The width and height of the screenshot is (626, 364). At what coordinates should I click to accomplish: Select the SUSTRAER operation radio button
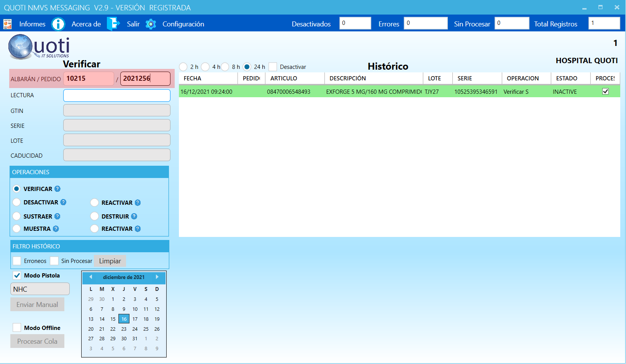click(x=16, y=216)
